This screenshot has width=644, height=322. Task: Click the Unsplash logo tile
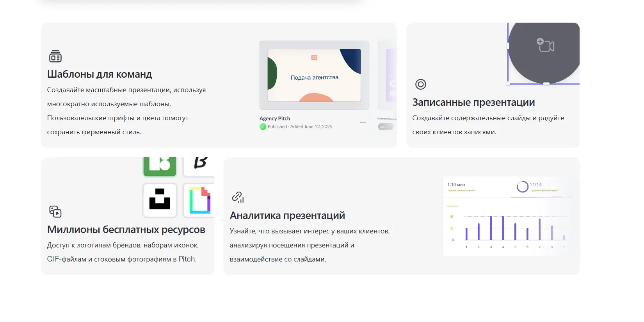[160, 200]
